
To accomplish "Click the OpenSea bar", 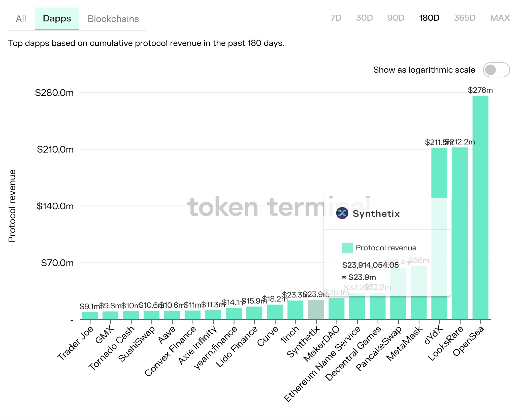I will click(480, 207).
